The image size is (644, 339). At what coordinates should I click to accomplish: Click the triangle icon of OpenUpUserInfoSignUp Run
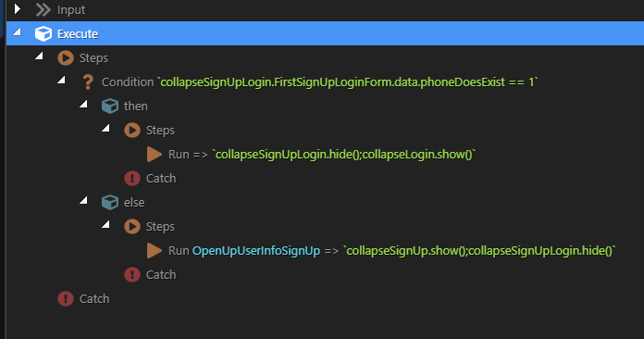(154, 251)
